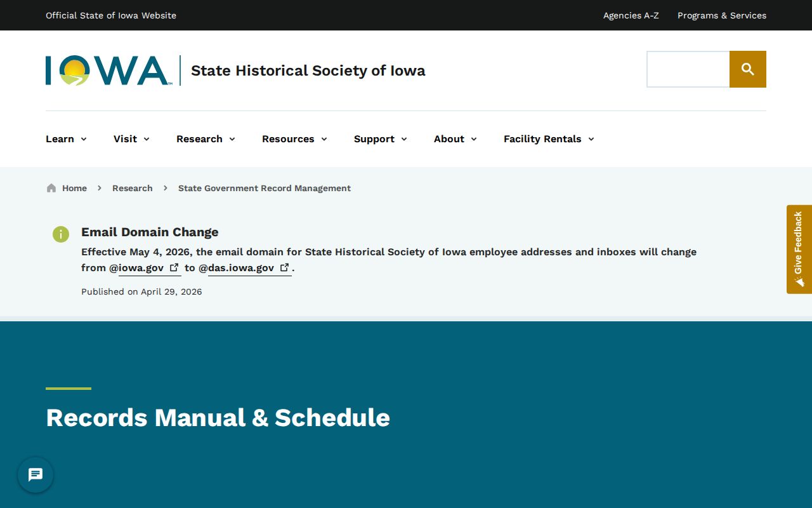Click 'Official State of Iowa Website' text
812x508 pixels.
(111, 15)
